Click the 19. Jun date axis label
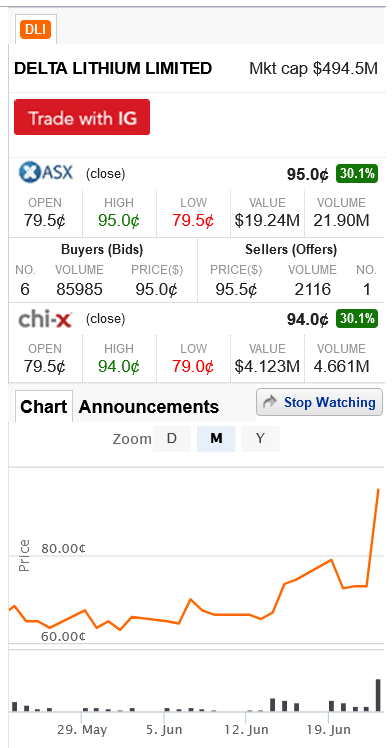This screenshot has width=392, height=748. click(x=329, y=730)
